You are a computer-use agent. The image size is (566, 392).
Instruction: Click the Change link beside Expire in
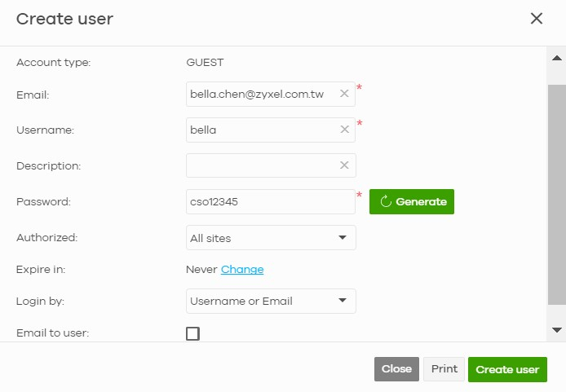tap(242, 270)
